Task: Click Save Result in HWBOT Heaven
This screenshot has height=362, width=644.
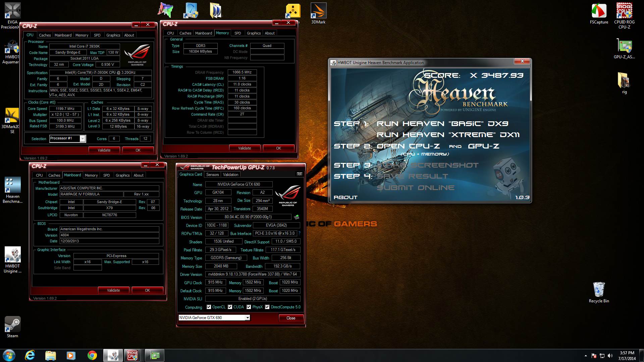Action: tap(412, 176)
